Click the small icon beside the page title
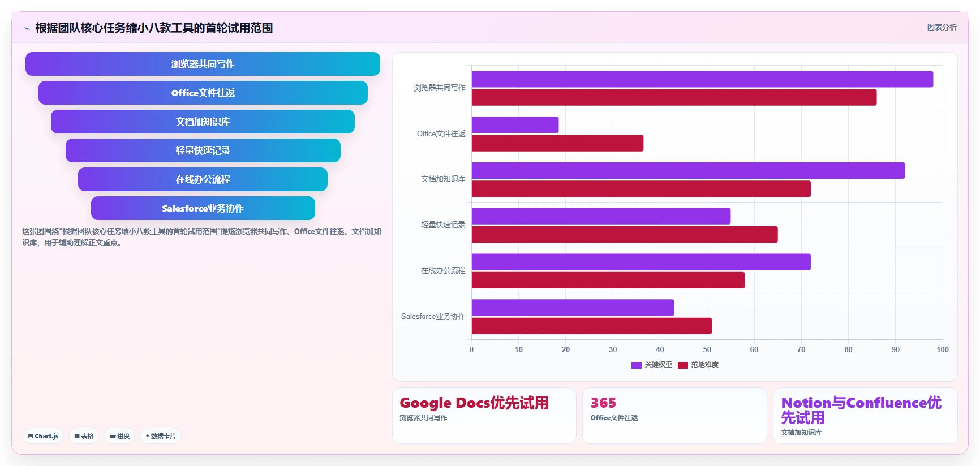The image size is (980, 466). click(x=27, y=28)
